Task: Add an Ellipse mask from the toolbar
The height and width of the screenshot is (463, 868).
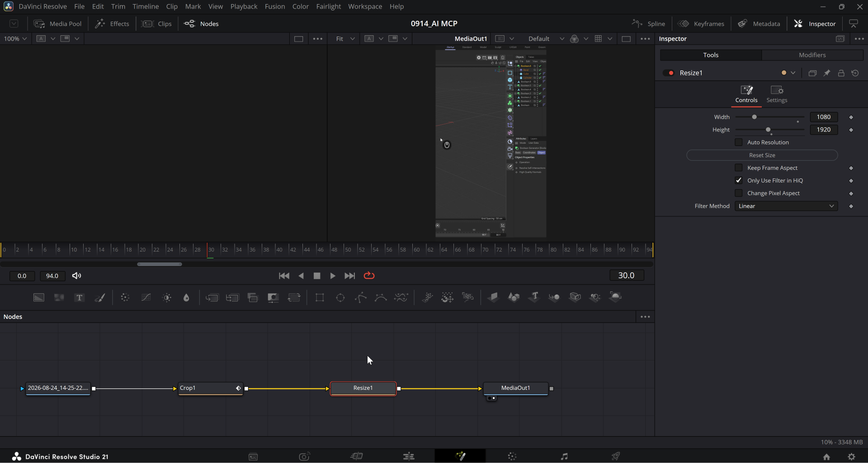Action: click(x=340, y=297)
